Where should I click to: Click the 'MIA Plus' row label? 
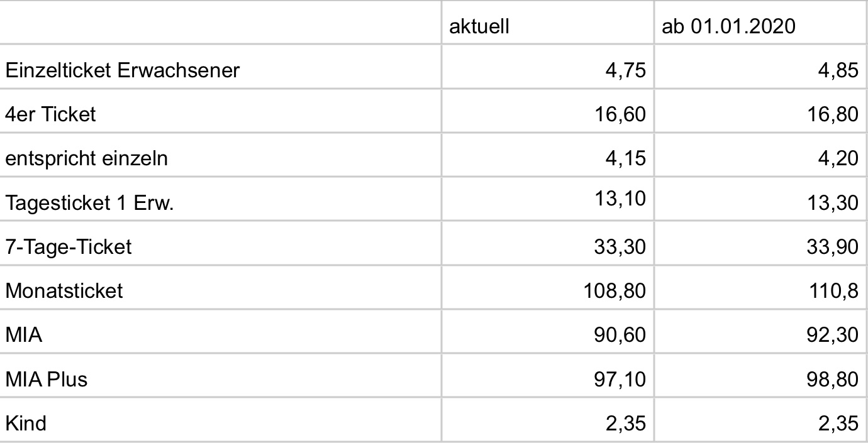click(x=47, y=379)
